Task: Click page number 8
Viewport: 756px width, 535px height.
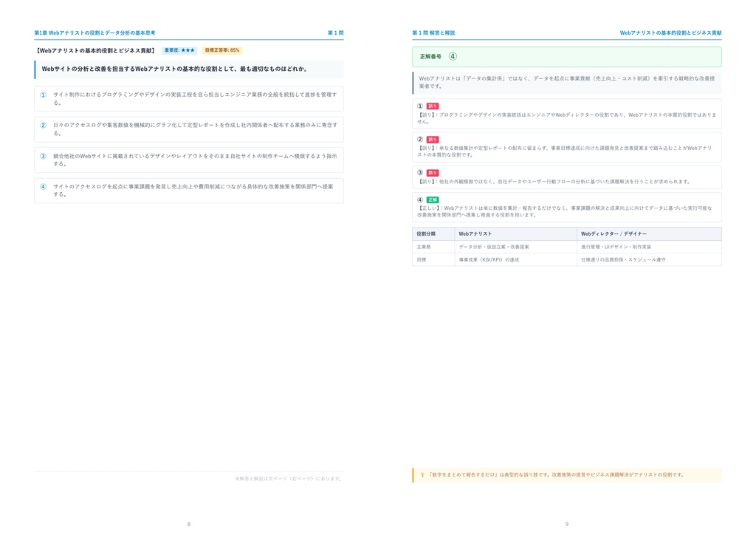Action: tap(188, 524)
